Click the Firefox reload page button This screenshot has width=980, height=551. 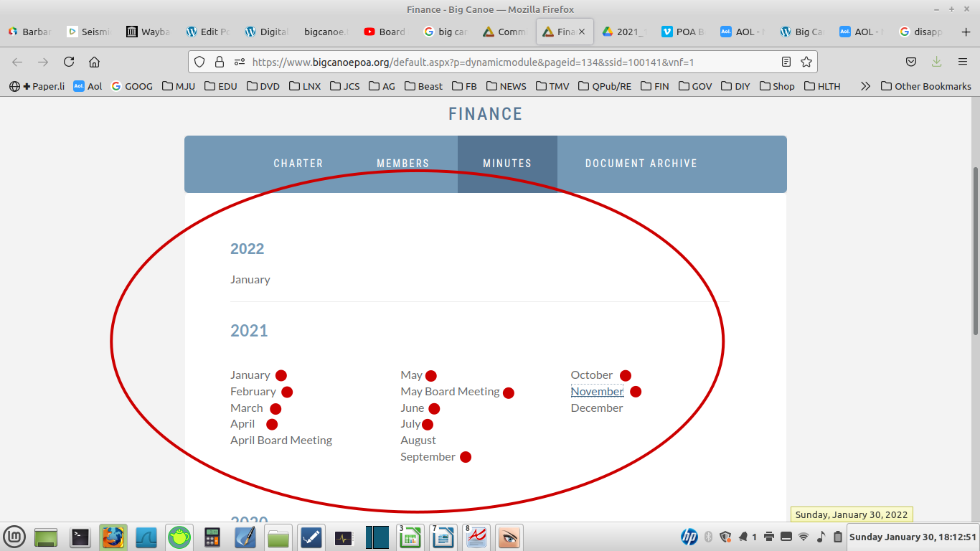pyautogui.click(x=69, y=62)
